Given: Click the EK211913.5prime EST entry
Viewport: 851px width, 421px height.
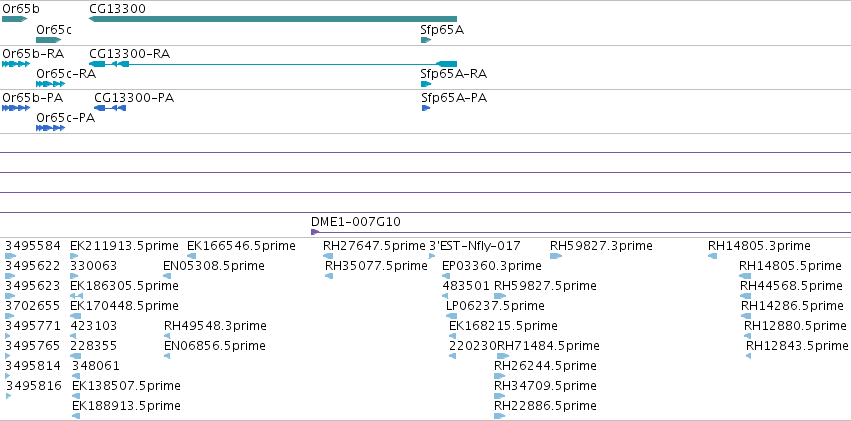Looking at the screenshot, I should coord(124,246).
